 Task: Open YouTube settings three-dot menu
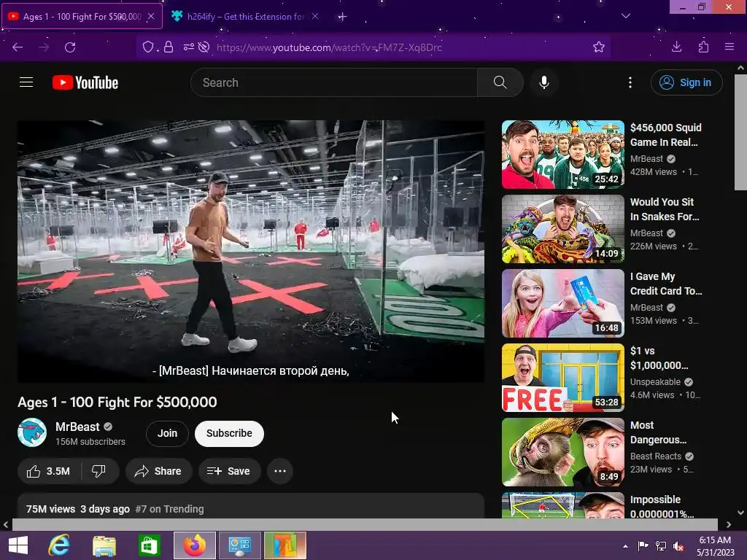630,82
